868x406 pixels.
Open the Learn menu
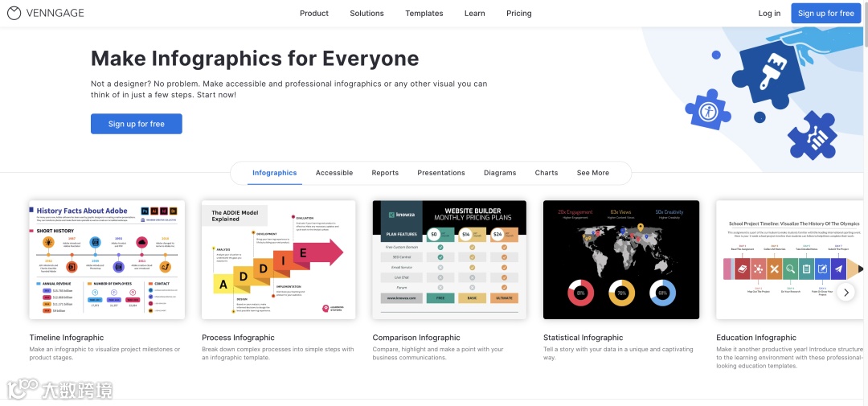point(474,14)
